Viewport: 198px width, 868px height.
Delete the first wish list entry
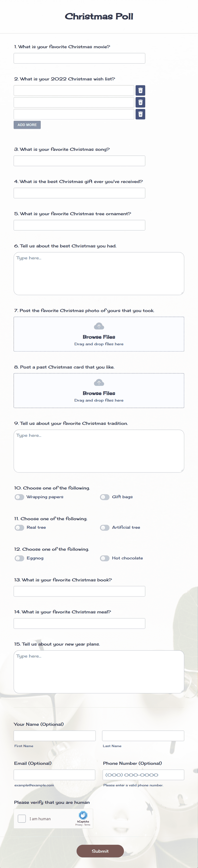[x=140, y=90]
